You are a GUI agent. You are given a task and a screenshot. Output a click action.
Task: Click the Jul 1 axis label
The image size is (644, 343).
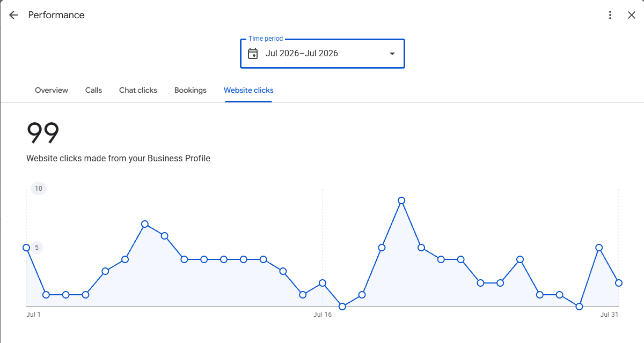pyautogui.click(x=33, y=315)
